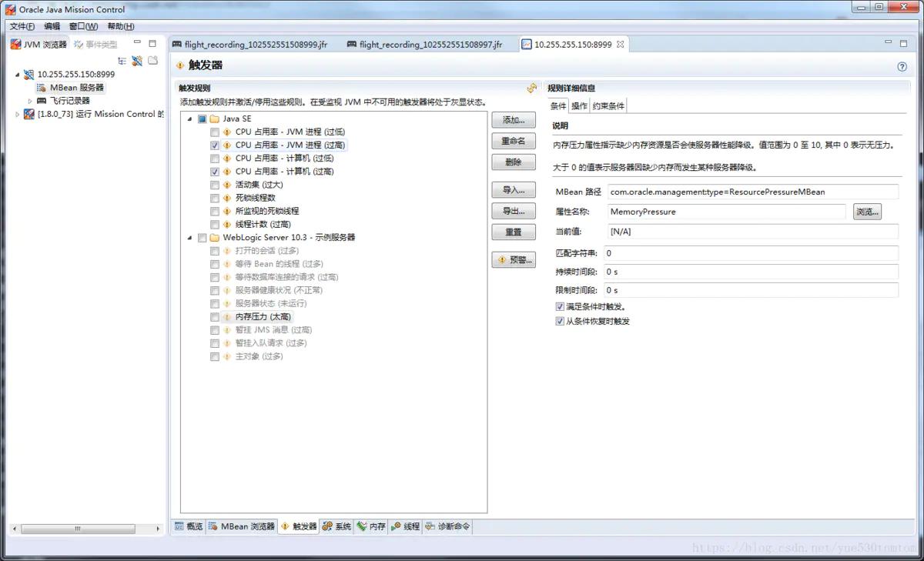Click the new JVM connection icon
Screen dimensions: 924x561
click(x=136, y=61)
